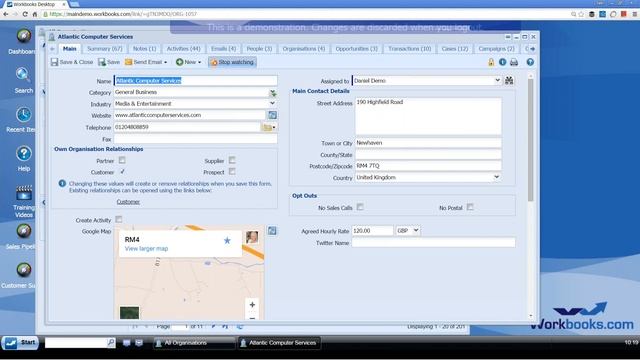Open the New dropdown menu
This screenshot has width=640, height=360.
pos(189,62)
